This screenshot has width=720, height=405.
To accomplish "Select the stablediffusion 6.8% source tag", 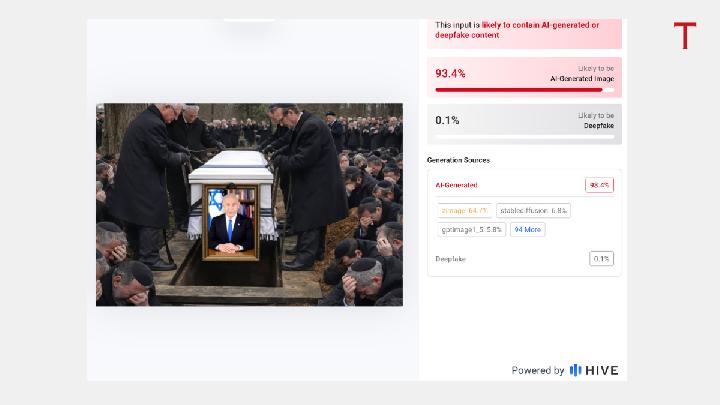I will [x=533, y=210].
